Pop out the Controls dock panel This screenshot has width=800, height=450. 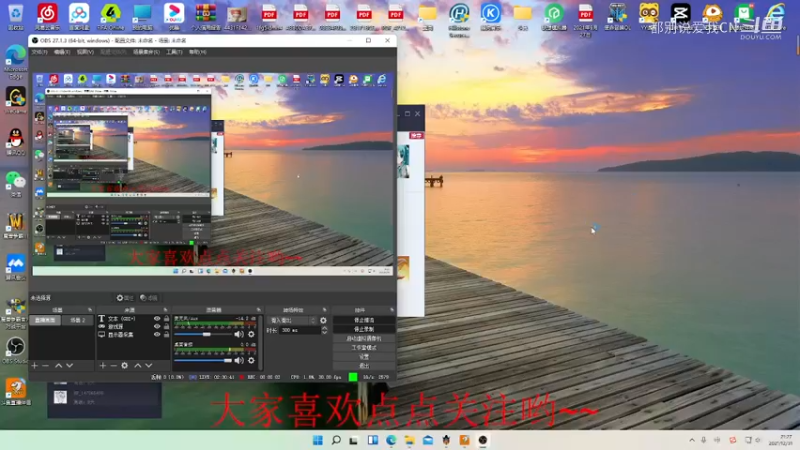[x=392, y=310]
